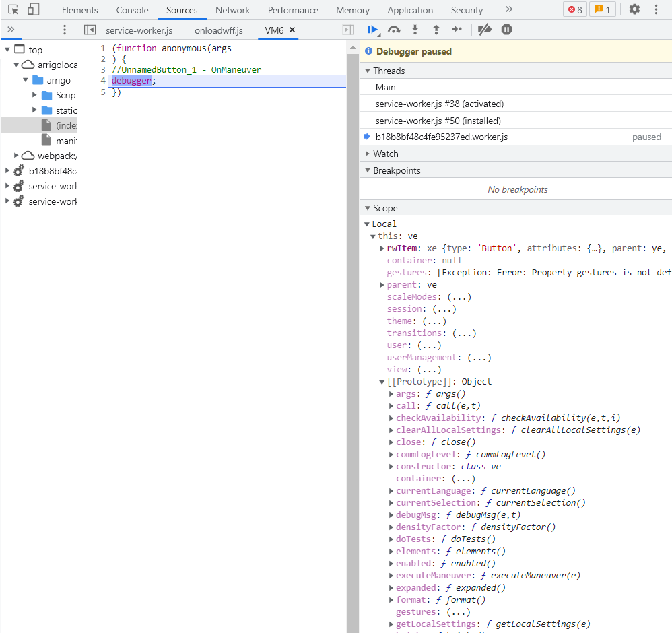Resume script execution

point(372,30)
